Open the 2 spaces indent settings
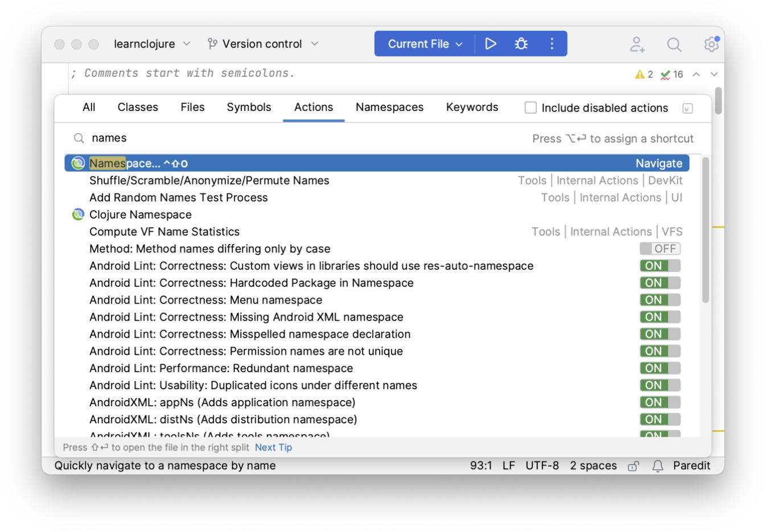The image size is (766, 532). (x=593, y=466)
